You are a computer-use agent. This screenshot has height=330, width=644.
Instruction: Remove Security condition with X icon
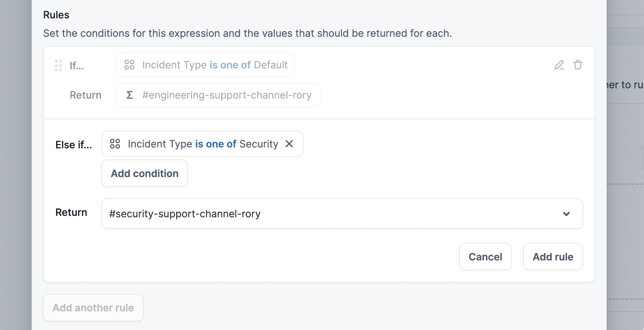pos(289,144)
